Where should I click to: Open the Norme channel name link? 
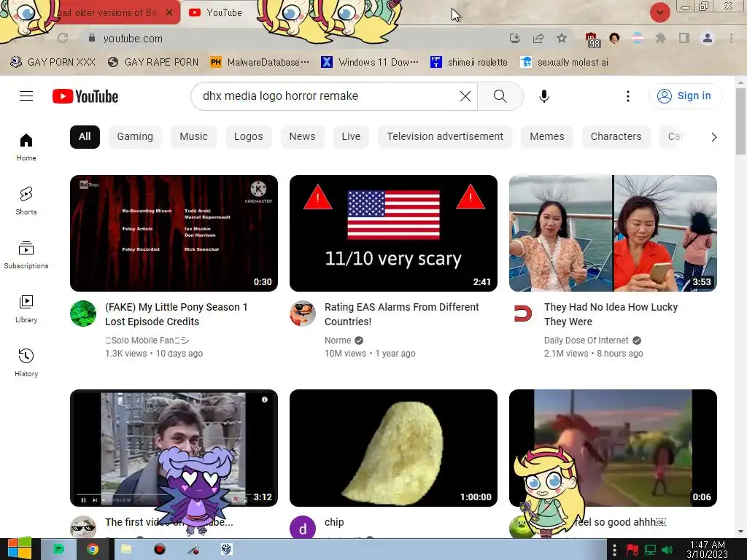click(337, 341)
